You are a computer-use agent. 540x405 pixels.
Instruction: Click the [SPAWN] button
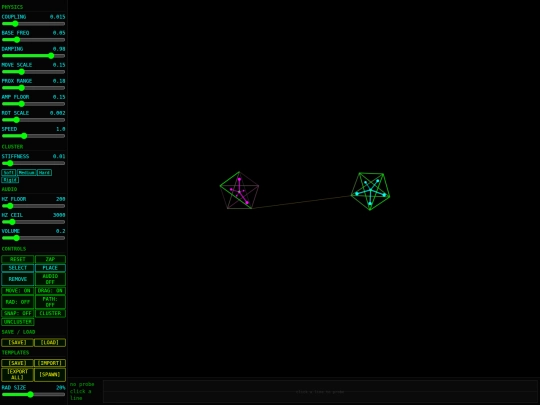(50, 374)
